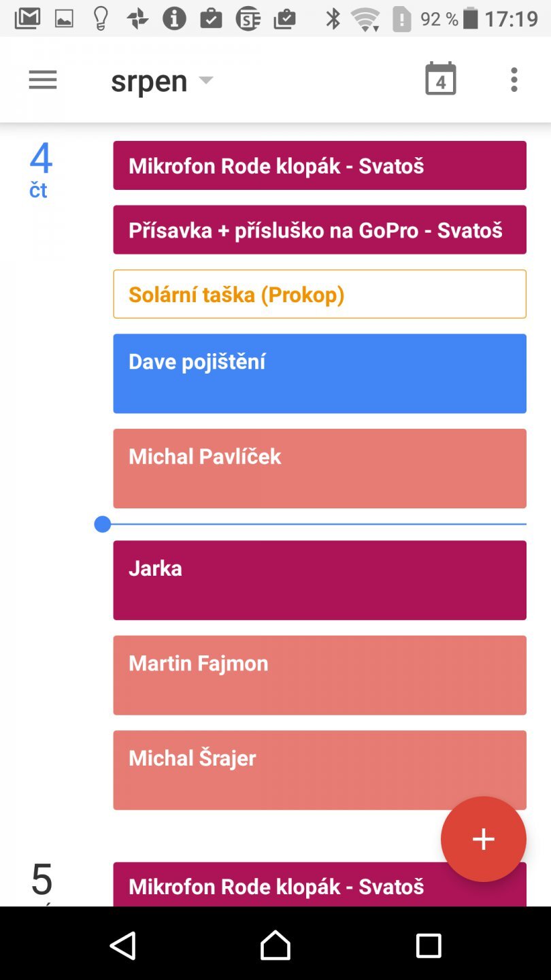
Task: Open the Dave pojištění event
Action: 320,373
